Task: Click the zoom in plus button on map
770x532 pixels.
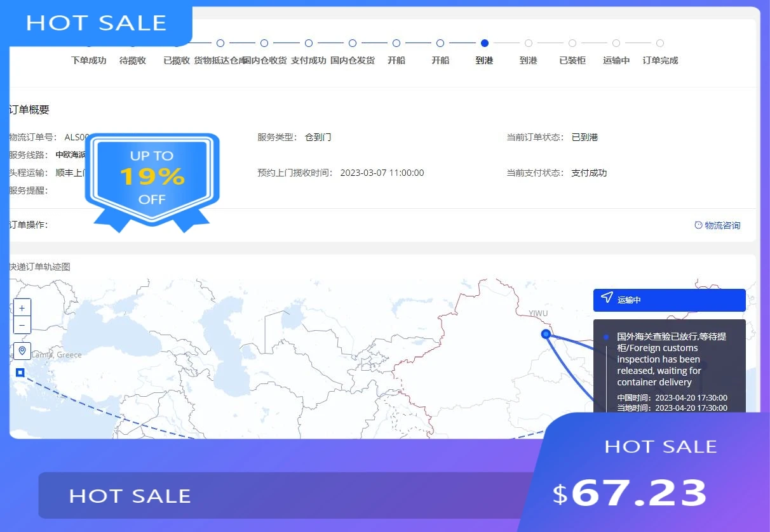Action: click(22, 308)
